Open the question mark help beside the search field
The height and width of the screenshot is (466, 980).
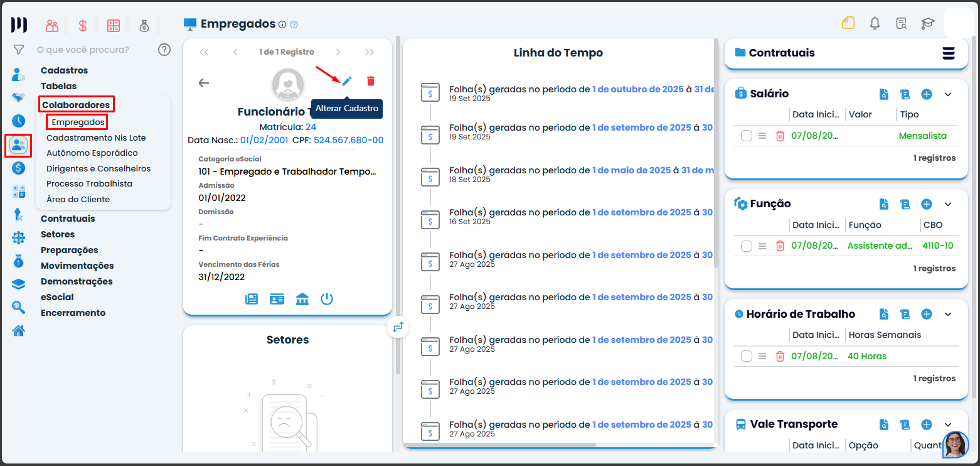(164, 50)
